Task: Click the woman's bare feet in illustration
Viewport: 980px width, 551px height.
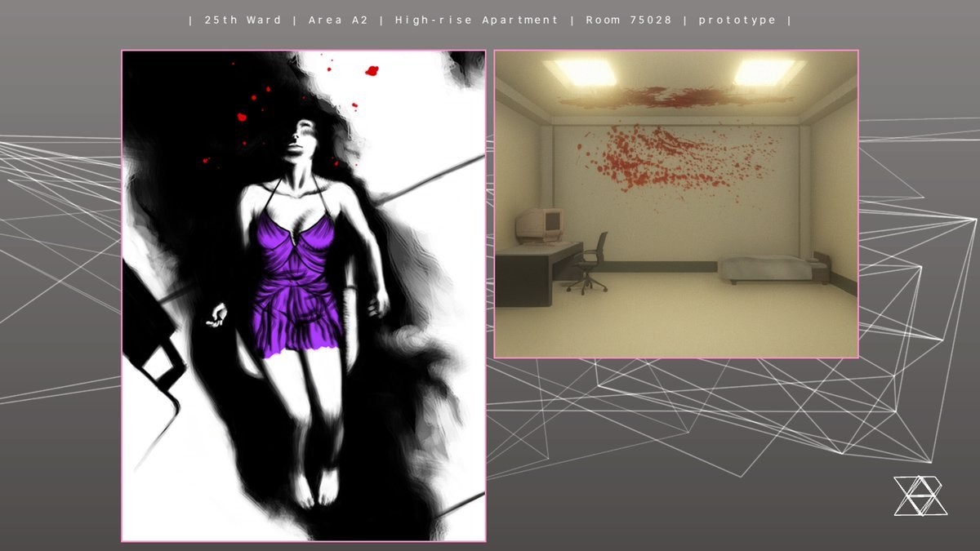Action: click(x=316, y=488)
